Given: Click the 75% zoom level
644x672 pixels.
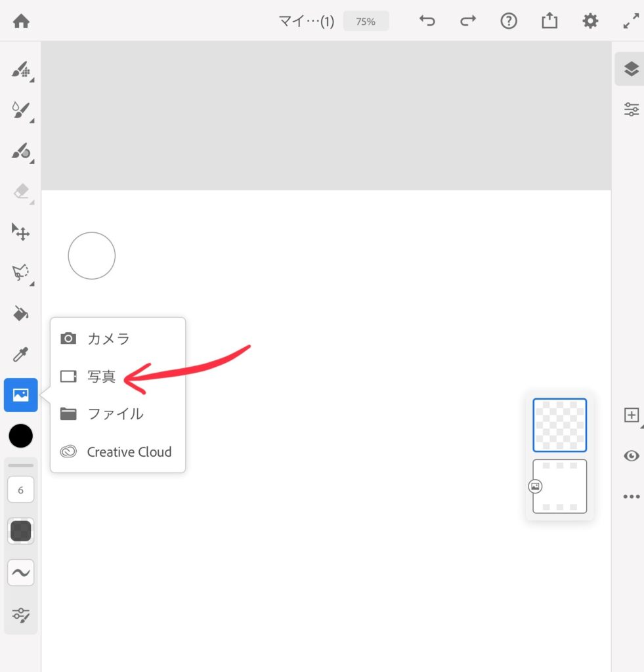Looking at the screenshot, I should (x=366, y=21).
